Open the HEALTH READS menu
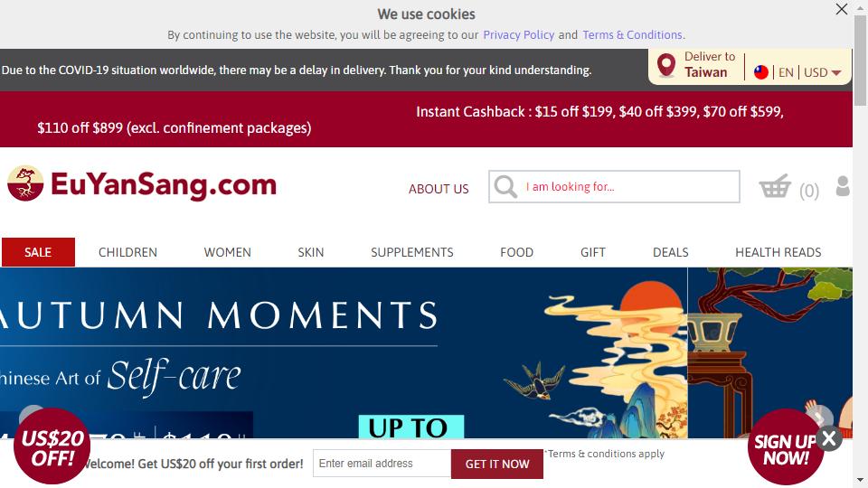 point(778,252)
